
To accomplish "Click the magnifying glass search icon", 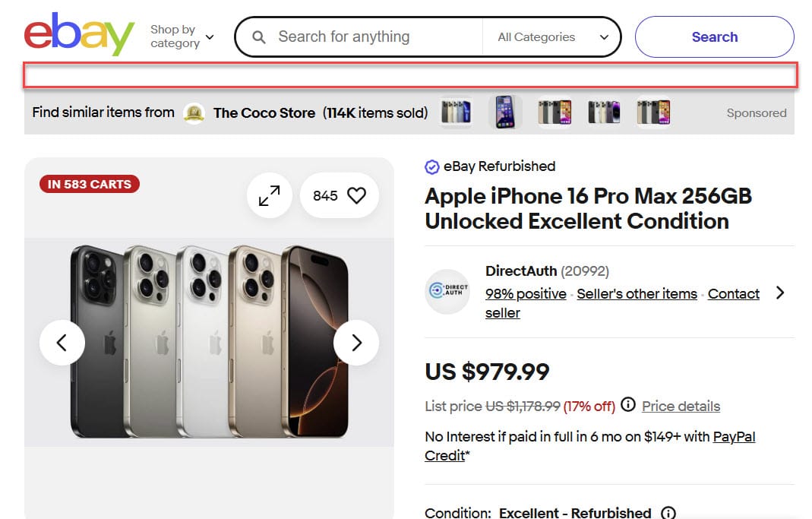I will 259,37.
